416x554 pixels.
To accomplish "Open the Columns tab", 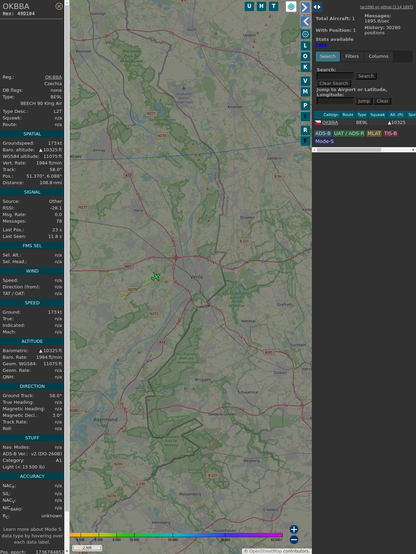I will [379, 56].
